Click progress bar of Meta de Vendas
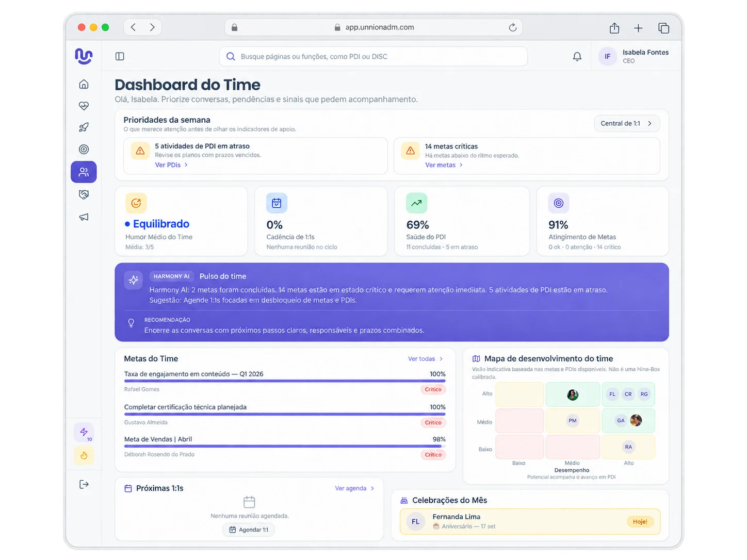Viewport: 747px width, 560px height. click(285, 446)
